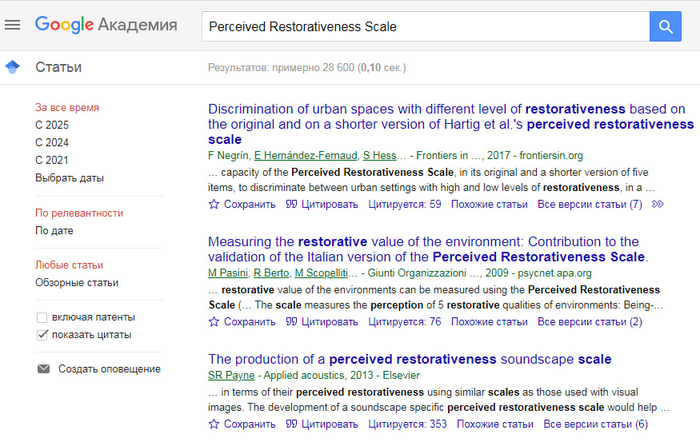This screenshot has width=700, height=446.
Task: Enable the включая патенты checkbox
Action: tap(42, 317)
